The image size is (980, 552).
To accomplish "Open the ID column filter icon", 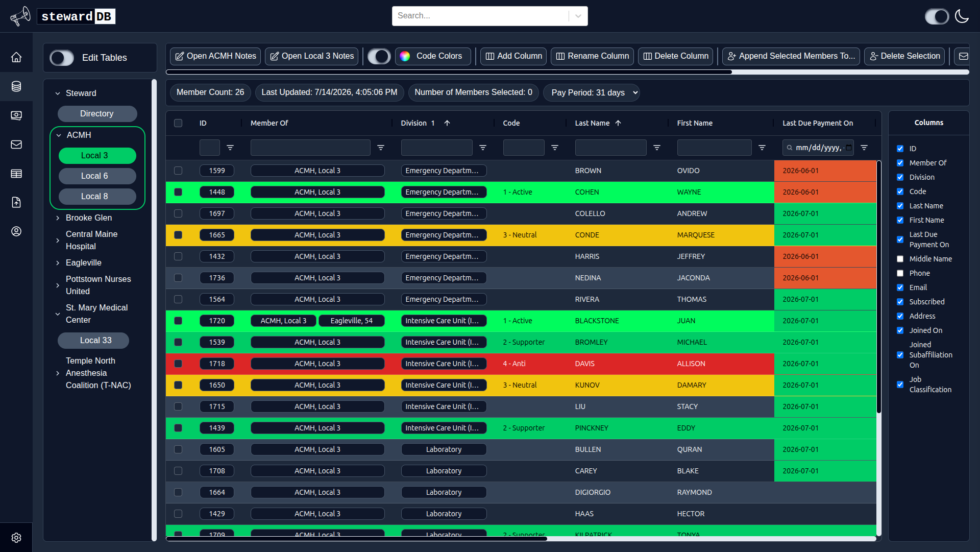I will 230,148.
